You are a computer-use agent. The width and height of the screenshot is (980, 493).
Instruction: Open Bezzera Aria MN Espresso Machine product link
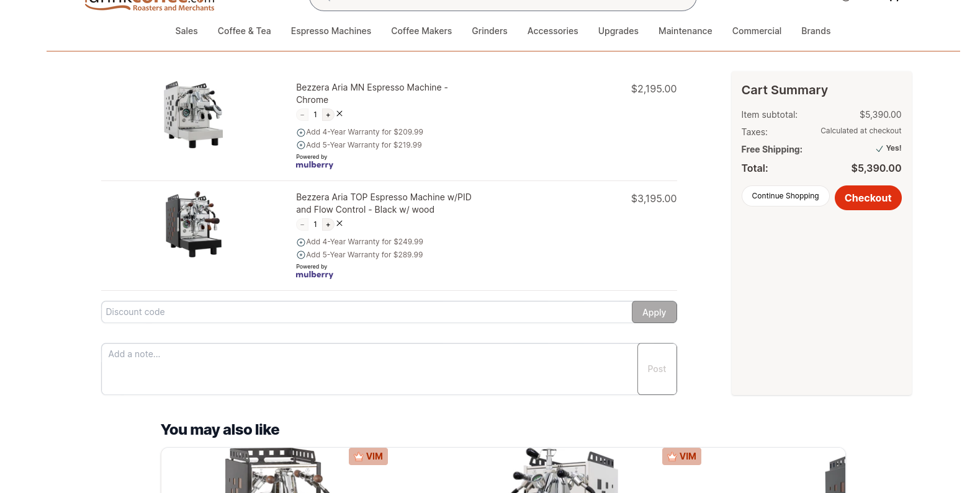[372, 94]
